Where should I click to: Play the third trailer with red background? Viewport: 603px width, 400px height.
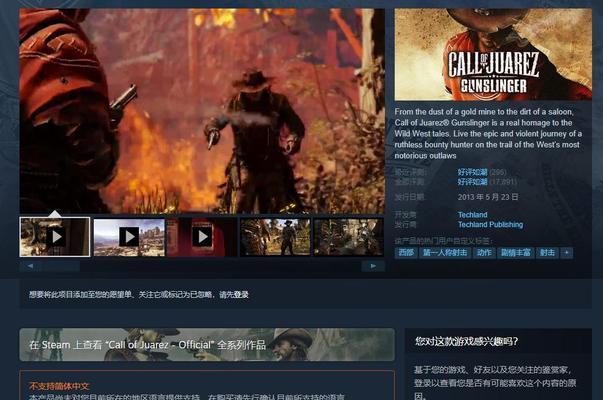[202, 237]
